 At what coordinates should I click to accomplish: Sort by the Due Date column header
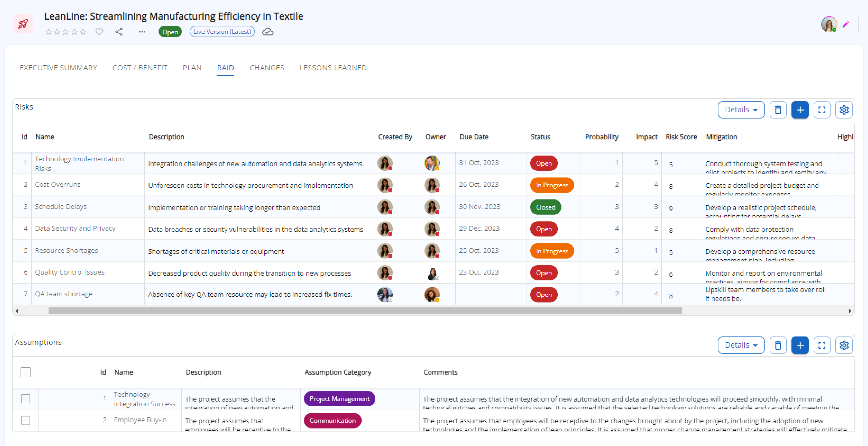[474, 137]
